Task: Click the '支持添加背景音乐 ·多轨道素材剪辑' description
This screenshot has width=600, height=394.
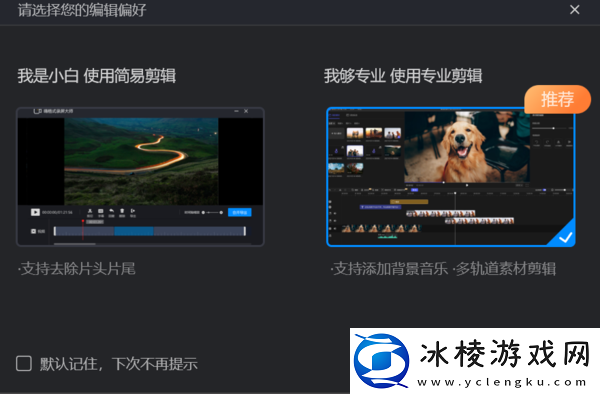Action: [443, 269]
